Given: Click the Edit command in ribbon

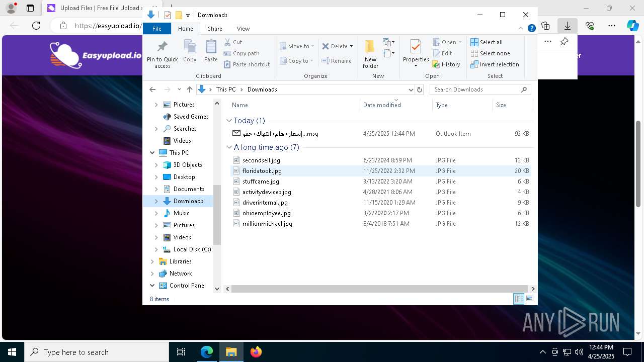Looking at the screenshot, I should (442, 53).
